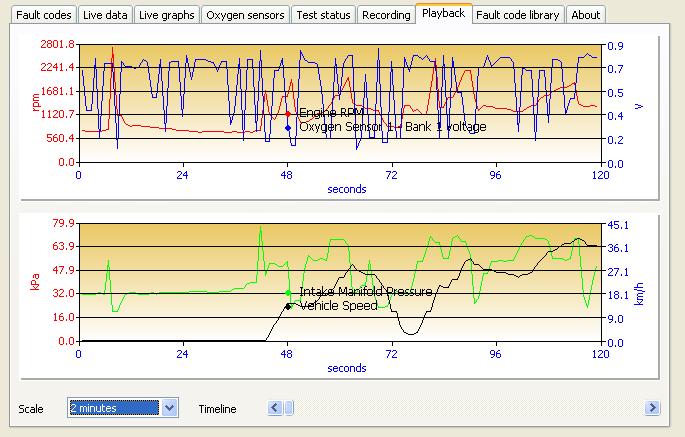Click the black Vehicle Speed marker
Screen dimensions: 685x437
coord(288,306)
